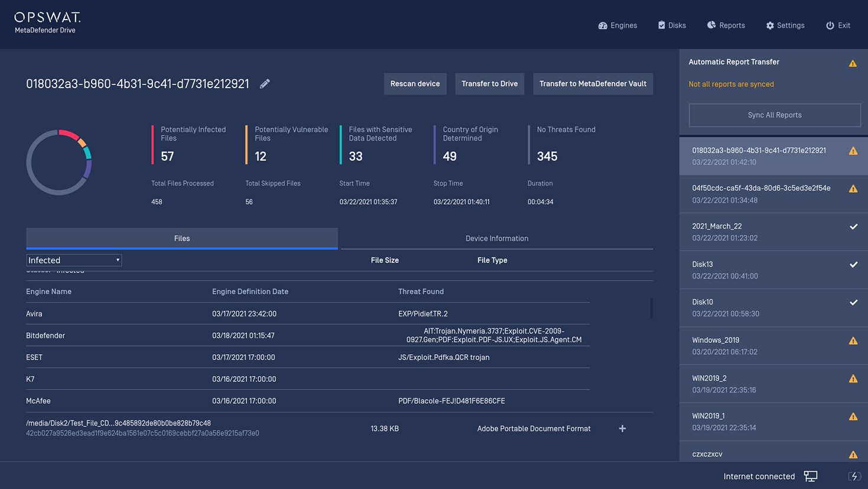Click the file SHA hash text

(x=142, y=433)
